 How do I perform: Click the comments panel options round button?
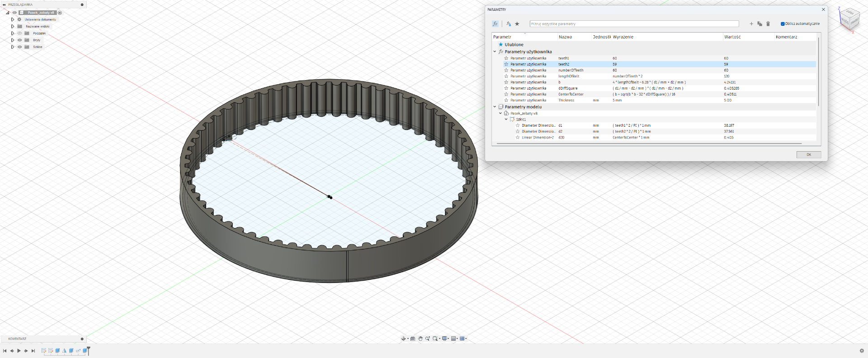(82, 339)
